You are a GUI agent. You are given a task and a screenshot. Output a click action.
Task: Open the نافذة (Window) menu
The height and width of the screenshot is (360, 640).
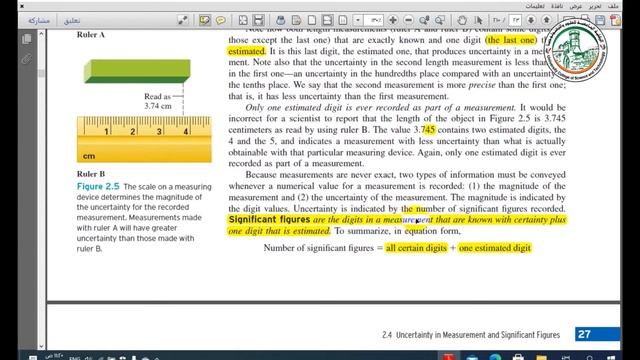pos(557,6)
